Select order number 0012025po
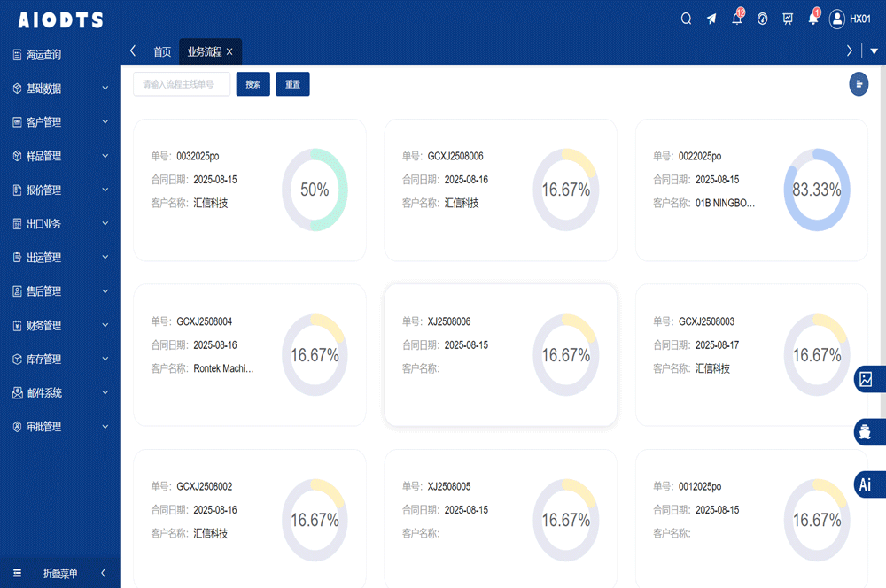The height and width of the screenshot is (588, 886). coord(700,486)
